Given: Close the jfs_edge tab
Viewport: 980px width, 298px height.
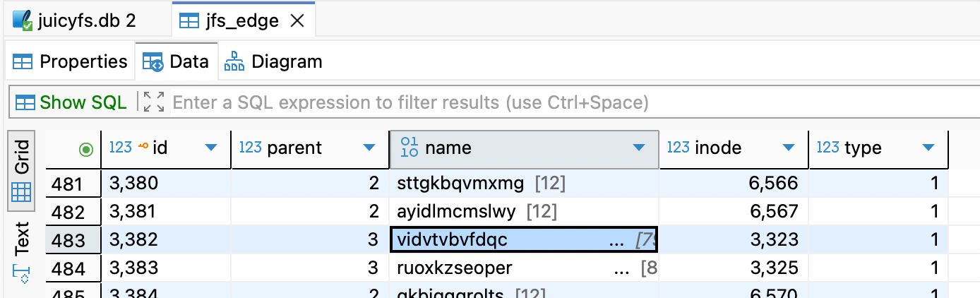Looking at the screenshot, I should point(298,21).
